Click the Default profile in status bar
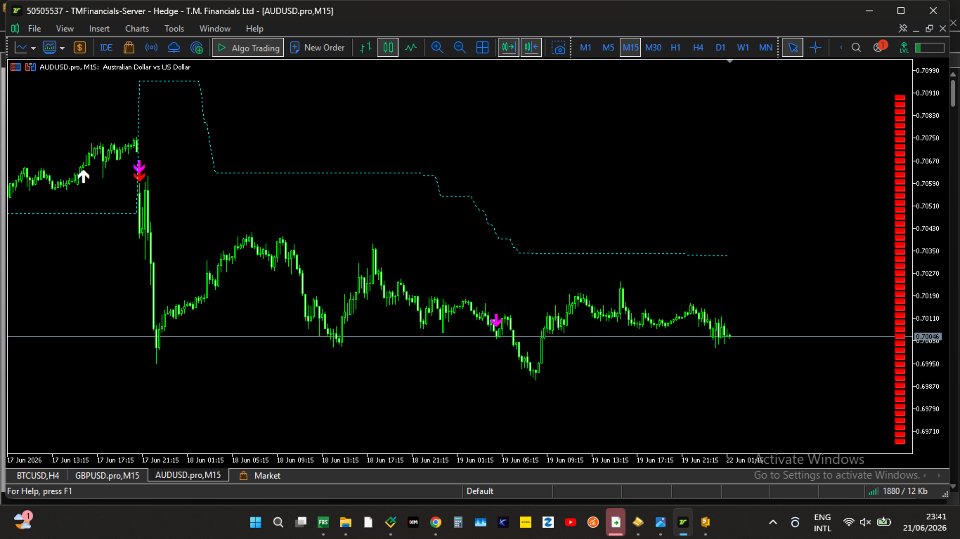This screenshot has height=539, width=960. (x=480, y=491)
